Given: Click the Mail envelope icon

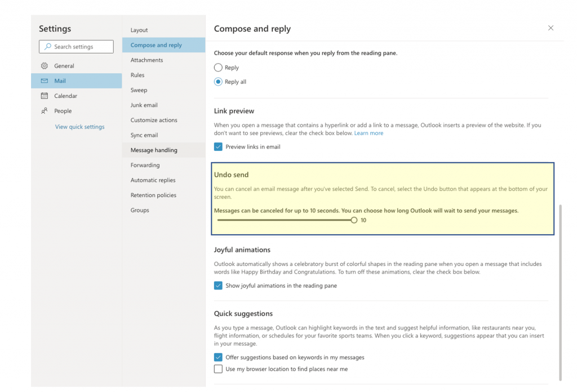Looking at the screenshot, I should 45,81.
